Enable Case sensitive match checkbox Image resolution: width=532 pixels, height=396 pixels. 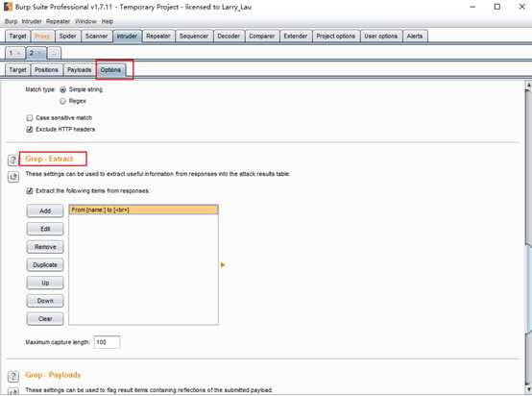(x=30, y=118)
